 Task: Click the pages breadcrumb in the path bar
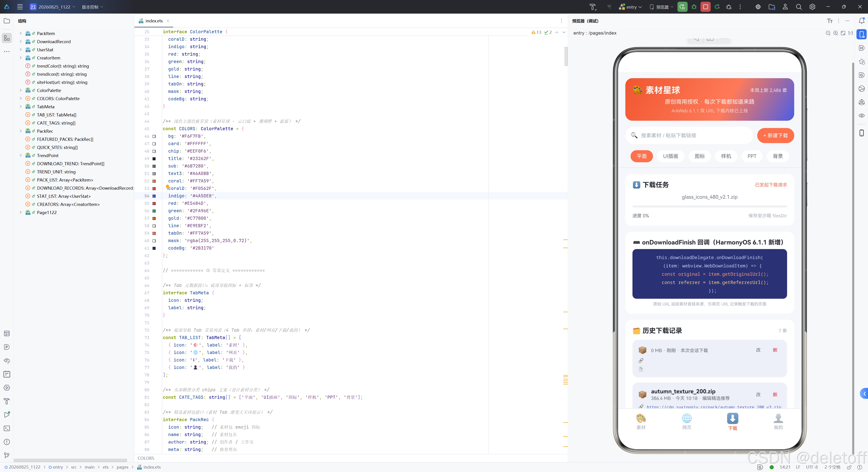(122, 467)
